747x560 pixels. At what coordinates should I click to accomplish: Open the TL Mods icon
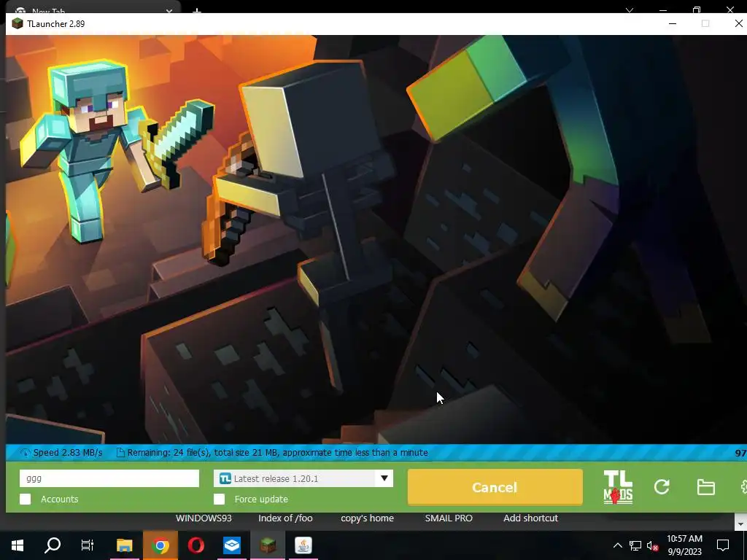click(618, 487)
